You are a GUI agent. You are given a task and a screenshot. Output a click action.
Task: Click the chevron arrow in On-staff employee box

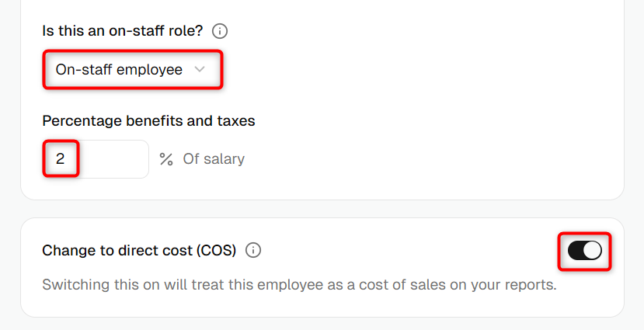[200, 69]
